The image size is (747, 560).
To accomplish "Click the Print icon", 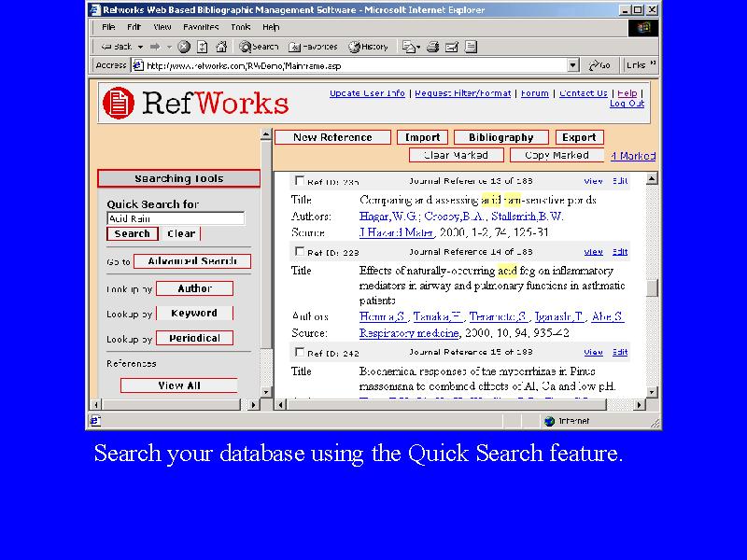I will click(432, 47).
